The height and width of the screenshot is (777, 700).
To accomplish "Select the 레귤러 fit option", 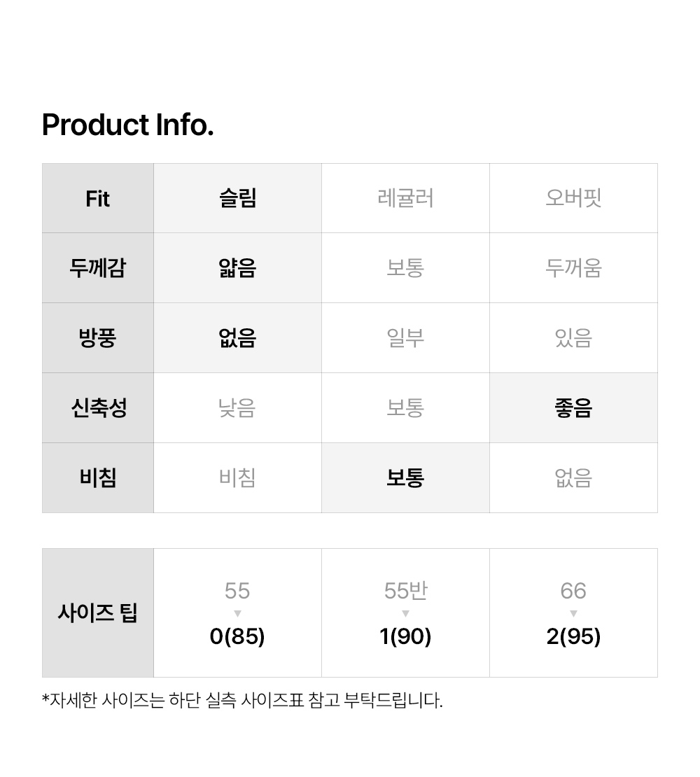I will [405, 198].
